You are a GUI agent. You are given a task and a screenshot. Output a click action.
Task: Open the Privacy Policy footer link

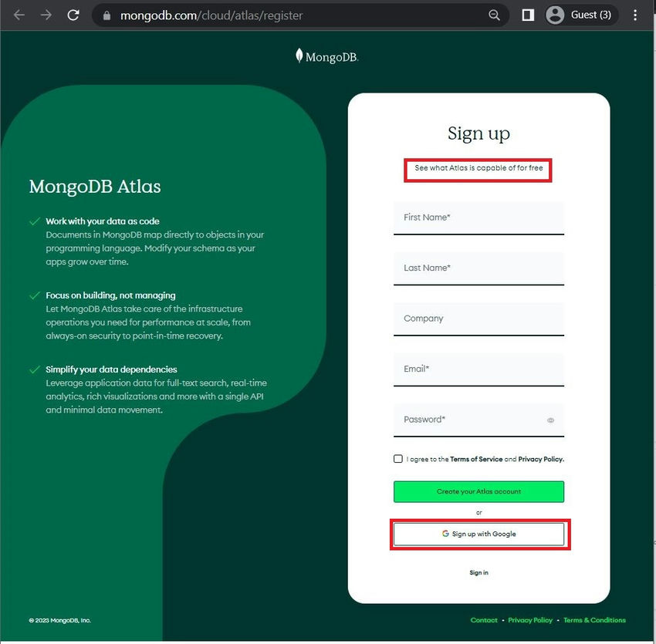tap(530, 619)
